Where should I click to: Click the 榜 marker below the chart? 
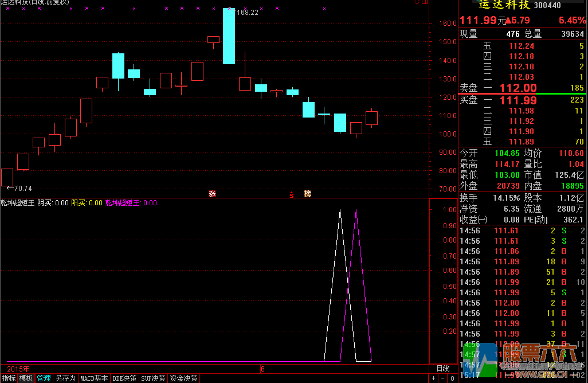pyautogui.click(x=308, y=194)
